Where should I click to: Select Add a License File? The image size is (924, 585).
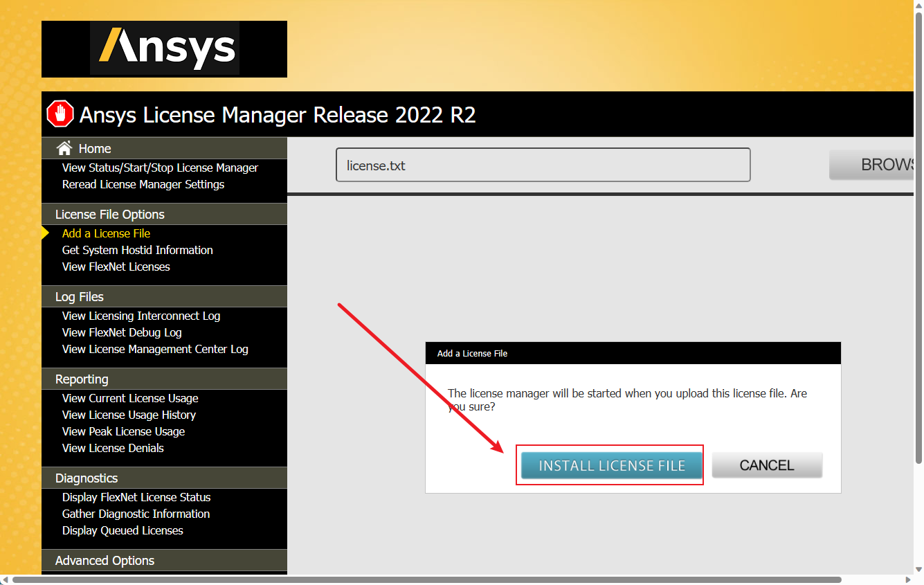point(106,233)
